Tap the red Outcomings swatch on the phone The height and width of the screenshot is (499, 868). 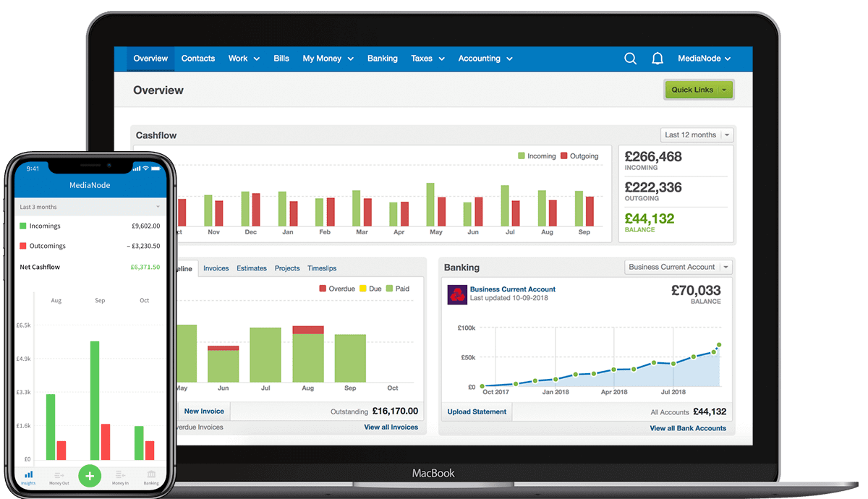(x=23, y=246)
